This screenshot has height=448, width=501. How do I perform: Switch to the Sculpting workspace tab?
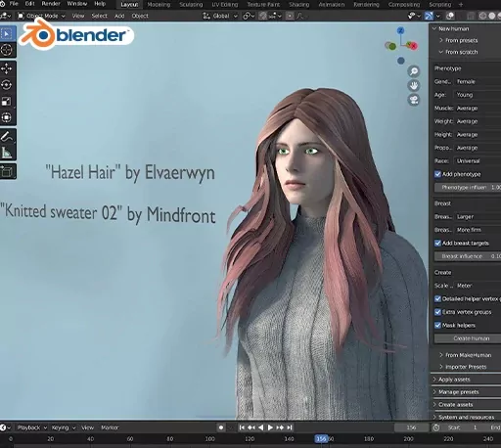[x=191, y=5]
